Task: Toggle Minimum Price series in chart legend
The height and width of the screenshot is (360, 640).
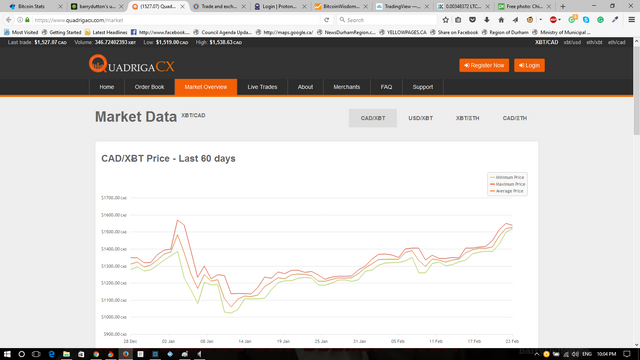Action: click(507, 177)
